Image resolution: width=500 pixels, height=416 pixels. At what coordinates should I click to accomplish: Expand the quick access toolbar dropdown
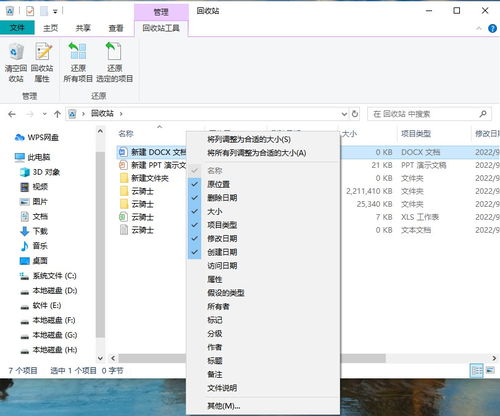[x=55, y=12]
